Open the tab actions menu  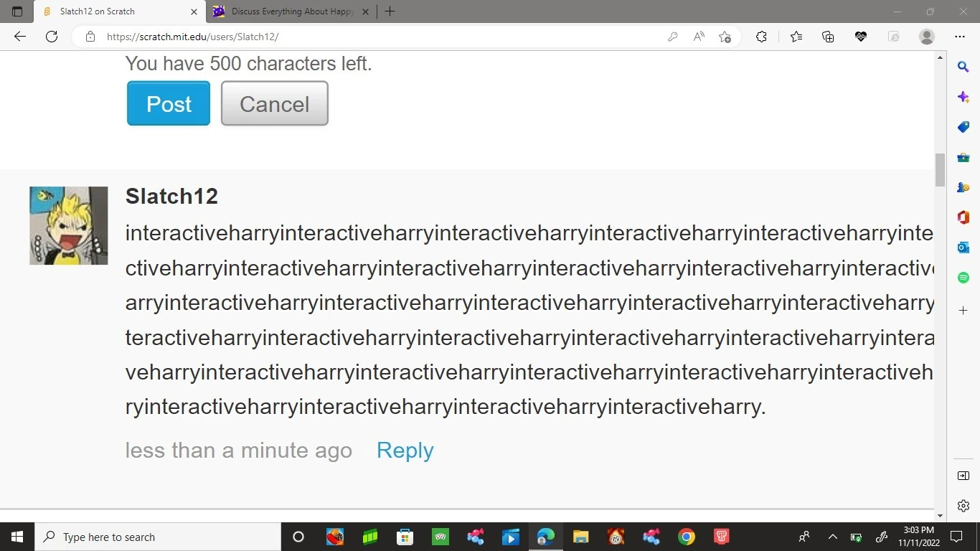17,11
